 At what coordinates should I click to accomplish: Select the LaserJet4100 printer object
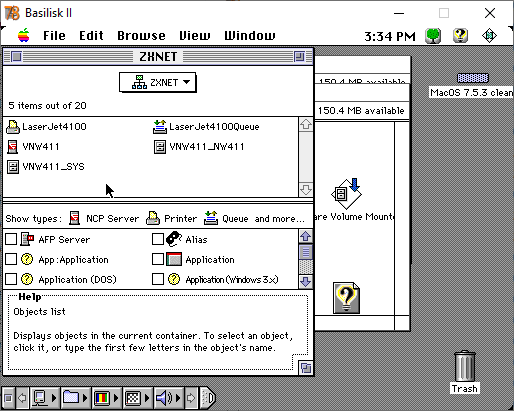pos(47,127)
